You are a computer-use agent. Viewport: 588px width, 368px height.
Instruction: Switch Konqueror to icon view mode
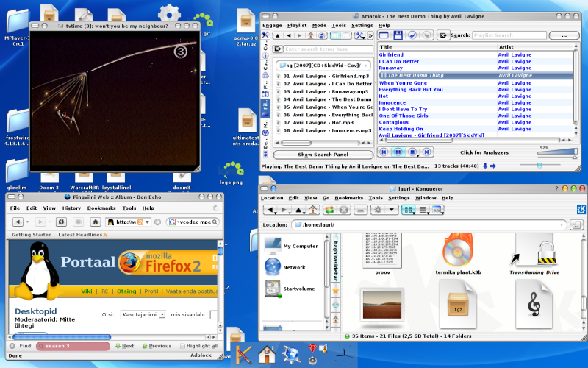[x=409, y=210]
